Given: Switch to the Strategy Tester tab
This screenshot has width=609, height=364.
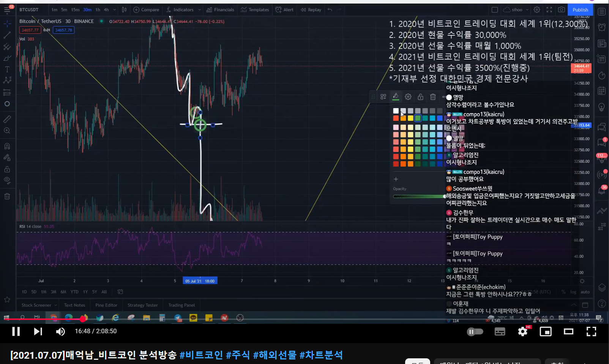Looking at the screenshot, I should (143, 305).
